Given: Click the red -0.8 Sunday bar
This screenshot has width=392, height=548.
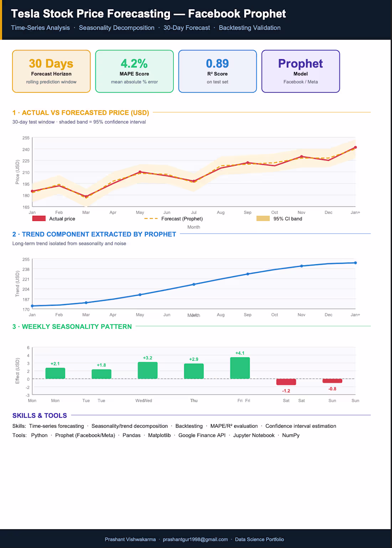Looking at the screenshot, I should click(x=332, y=381).
